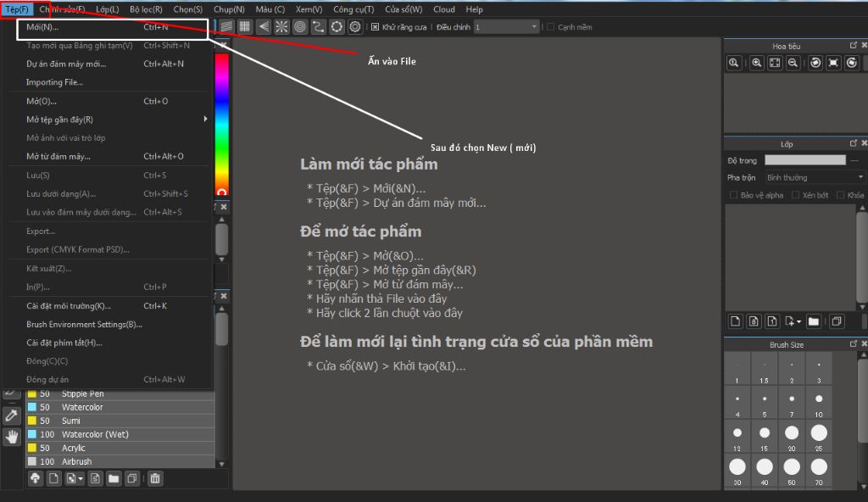Image resolution: width=868 pixels, height=502 pixels.
Task: Toggle the Khử răng cưa checkbox
Action: tap(375, 26)
